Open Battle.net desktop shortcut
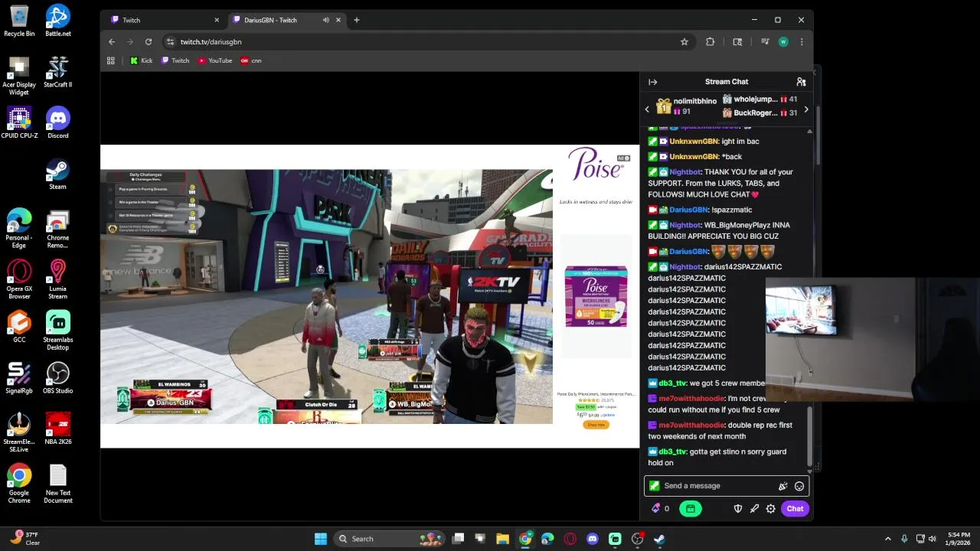The height and width of the screenshot is (551, 980). 57,21
